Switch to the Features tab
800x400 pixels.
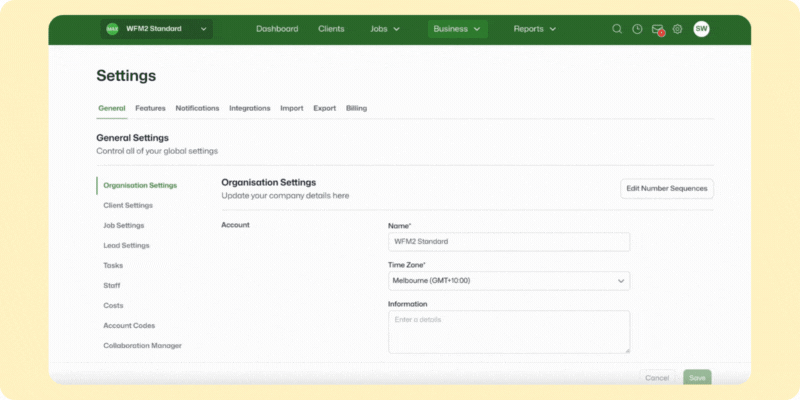[150, 108]
